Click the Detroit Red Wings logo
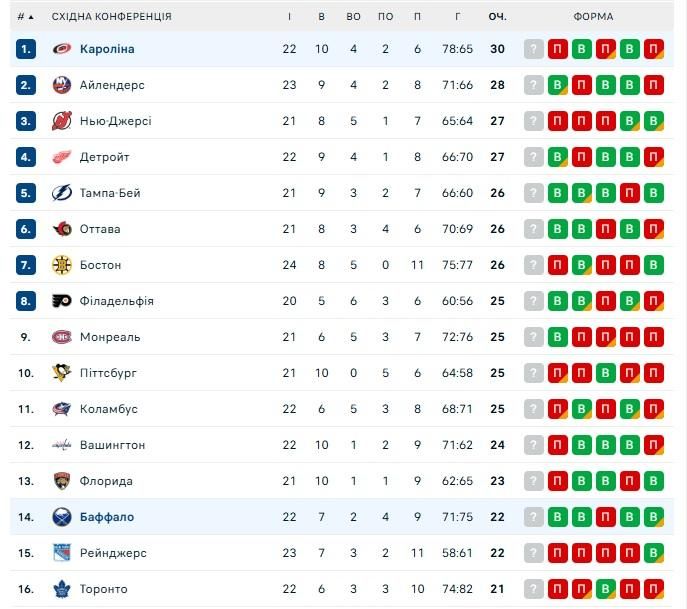The height and width of the screenshot is (609, 687). (62, 157)
